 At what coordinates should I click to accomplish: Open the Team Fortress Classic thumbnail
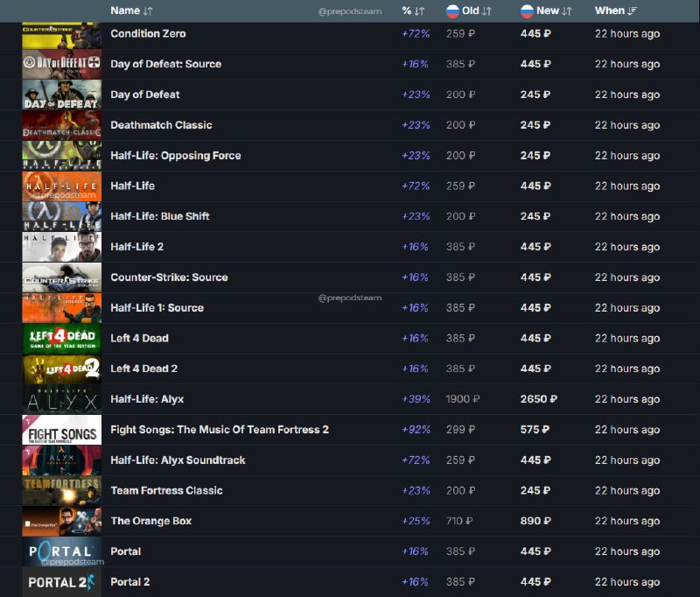pos(61,491)
